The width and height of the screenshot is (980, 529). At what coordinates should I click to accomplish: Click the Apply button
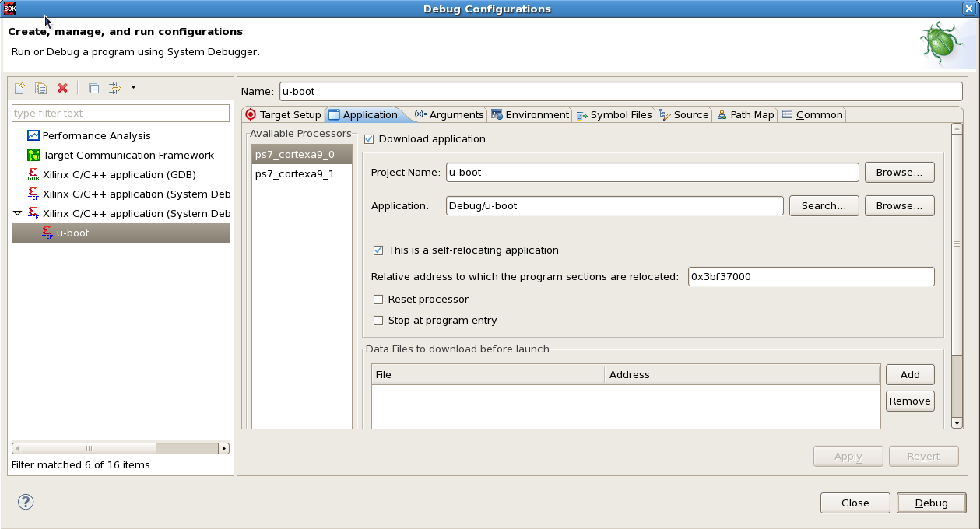pos(848,457)
